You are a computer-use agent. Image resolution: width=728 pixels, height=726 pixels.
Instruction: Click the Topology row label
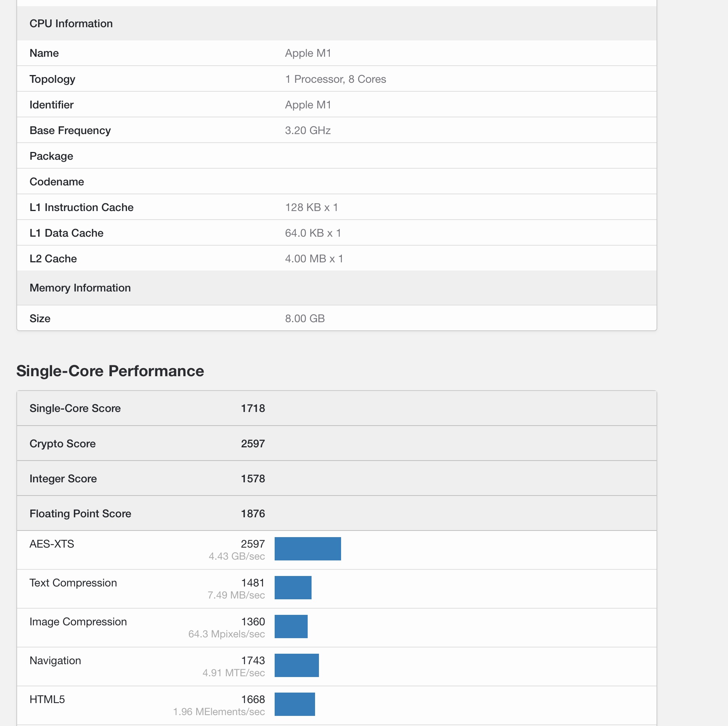[x=52, y=79]
